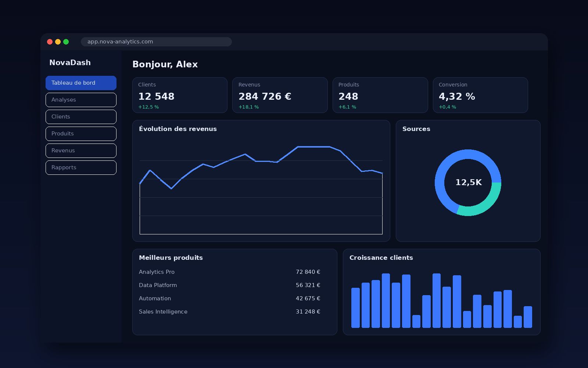Select the Clients card showing 12 548

click(180, 95)
